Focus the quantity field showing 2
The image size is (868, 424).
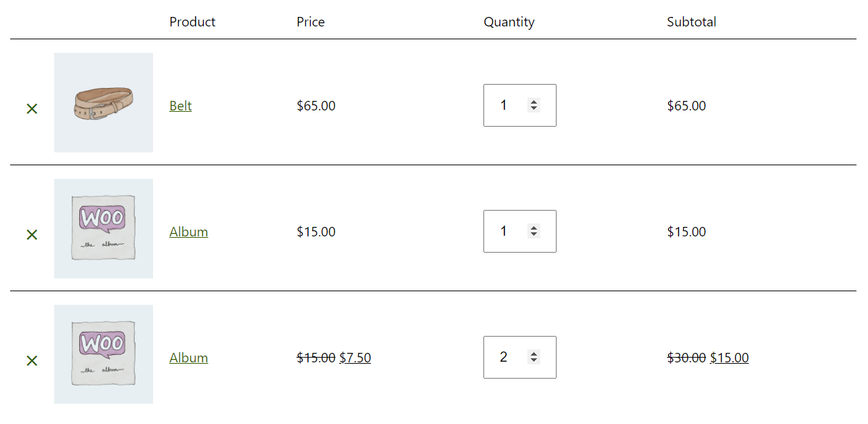pos(520,357)
